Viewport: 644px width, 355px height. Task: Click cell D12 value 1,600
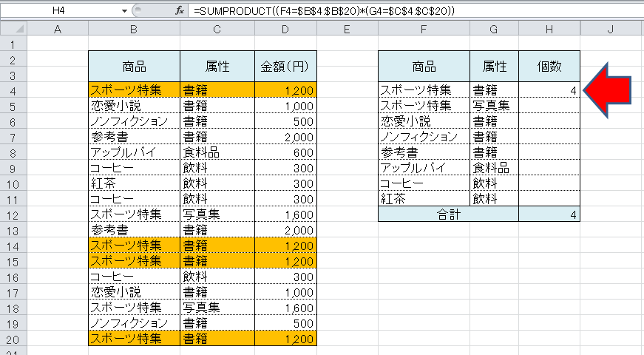pos(285,214)
